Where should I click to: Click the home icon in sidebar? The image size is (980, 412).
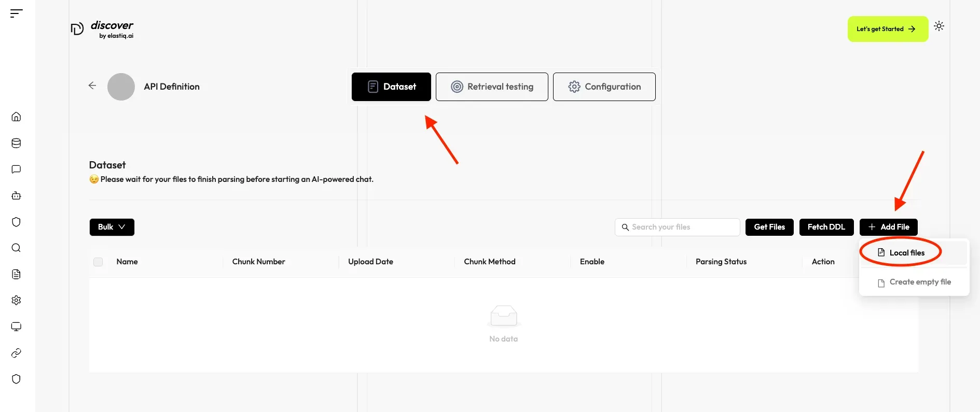17,117
